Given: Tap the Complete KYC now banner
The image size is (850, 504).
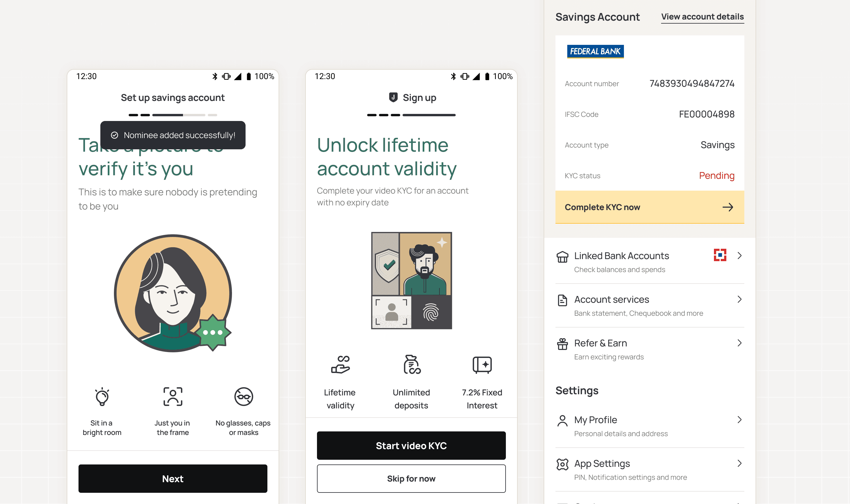Looking at the screenshot, I should [650, 207].
